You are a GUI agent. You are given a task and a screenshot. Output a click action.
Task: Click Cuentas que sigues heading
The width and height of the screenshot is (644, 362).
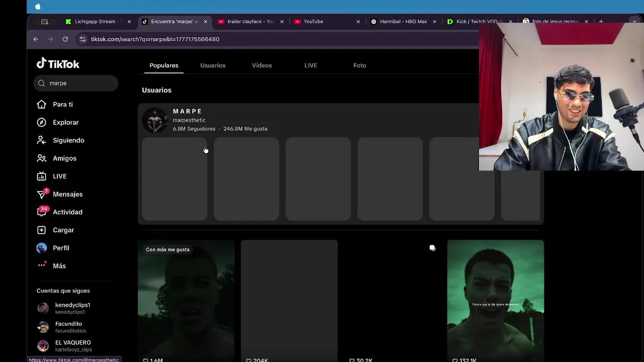(x=63, y=291)
